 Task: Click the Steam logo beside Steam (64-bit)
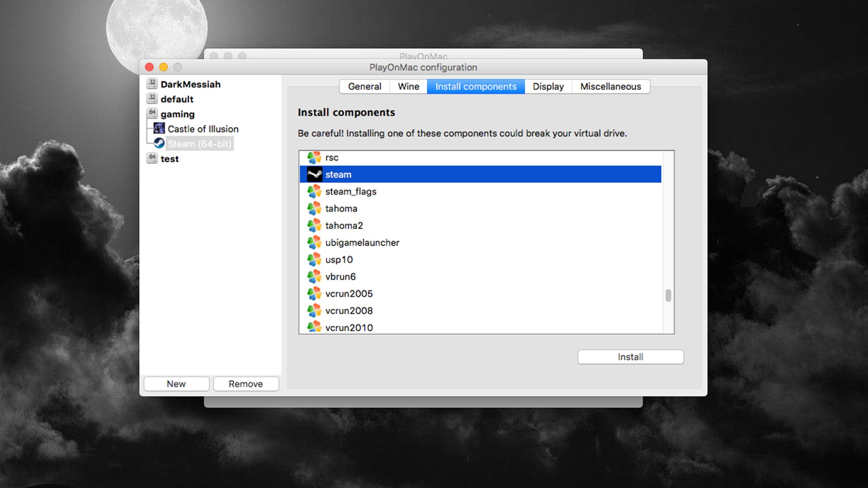coord(159,143)
